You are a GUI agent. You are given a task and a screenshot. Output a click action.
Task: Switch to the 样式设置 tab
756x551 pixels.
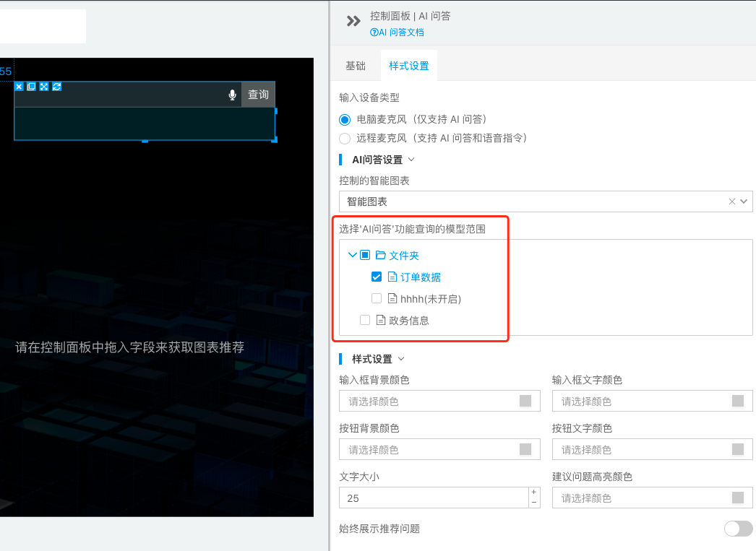(409, 66)
